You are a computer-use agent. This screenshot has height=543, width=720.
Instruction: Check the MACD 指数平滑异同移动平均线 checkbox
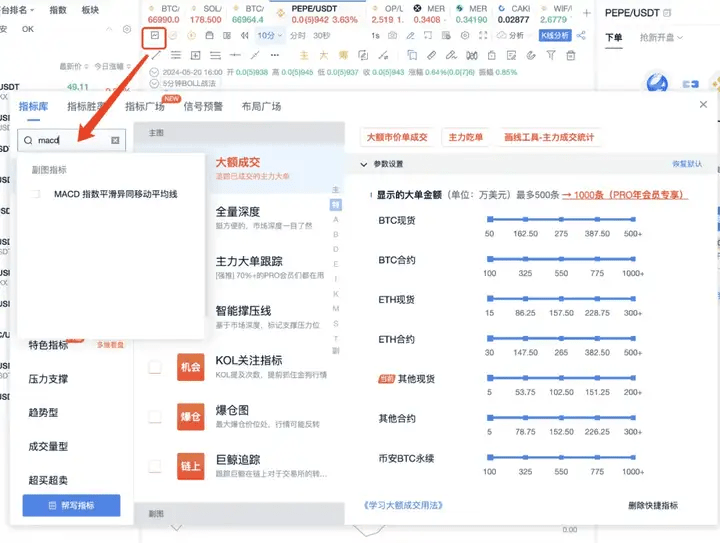point(36,194)
